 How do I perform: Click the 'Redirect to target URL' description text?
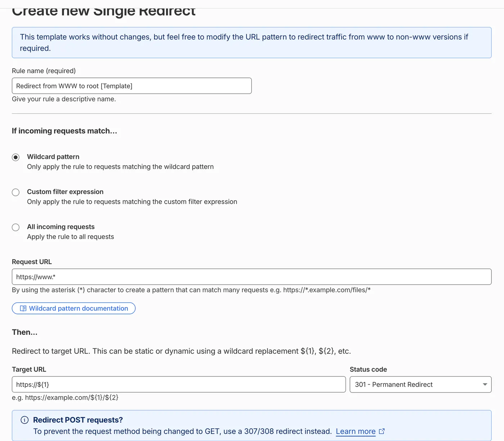pos(181,351)
